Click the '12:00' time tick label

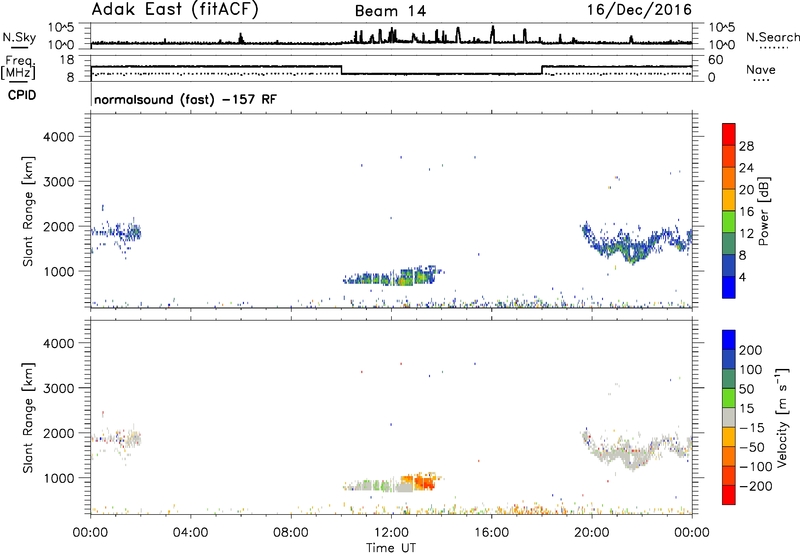pyautogui.click(x=391, y=533)
